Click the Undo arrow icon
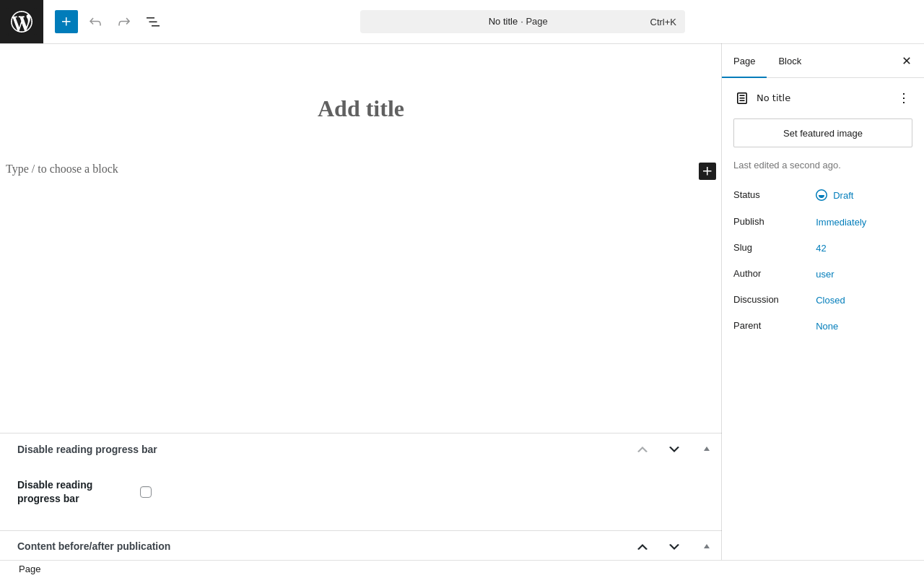The width and height of the screenshot is (924, 578). (95, 22)
